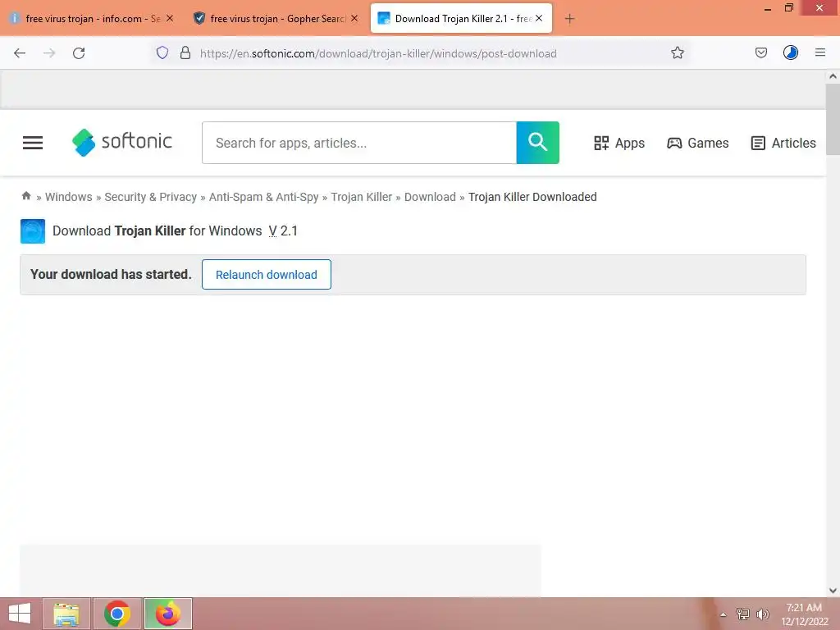View site security padlock info
840x630 pixels.
pos(185,52)
